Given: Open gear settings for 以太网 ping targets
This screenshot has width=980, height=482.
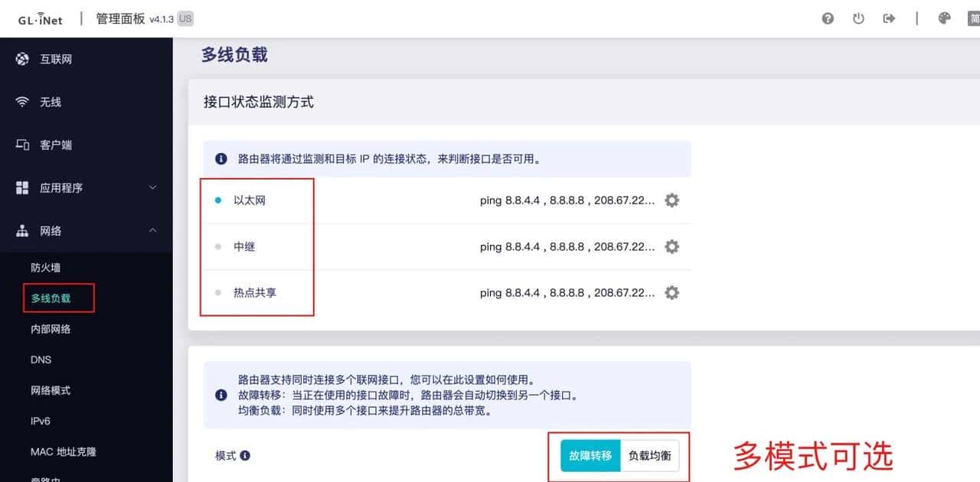Looking at the screenshot, I should click(671, 200).
